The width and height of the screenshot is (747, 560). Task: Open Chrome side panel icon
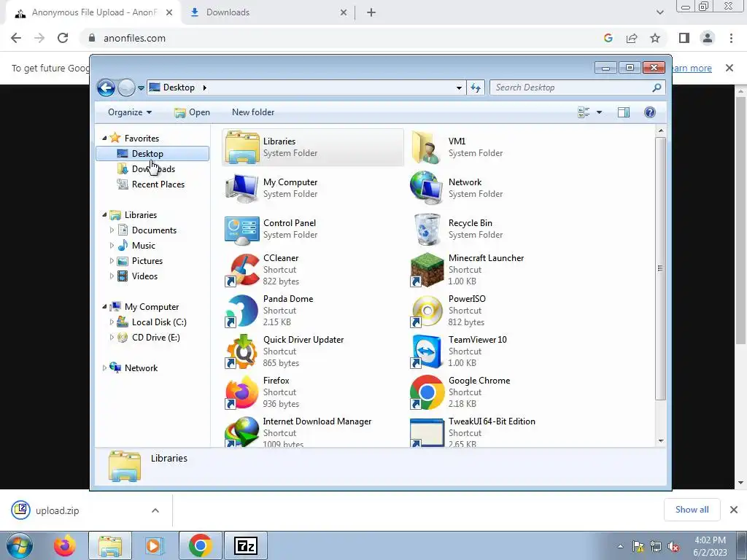[684, 38]
